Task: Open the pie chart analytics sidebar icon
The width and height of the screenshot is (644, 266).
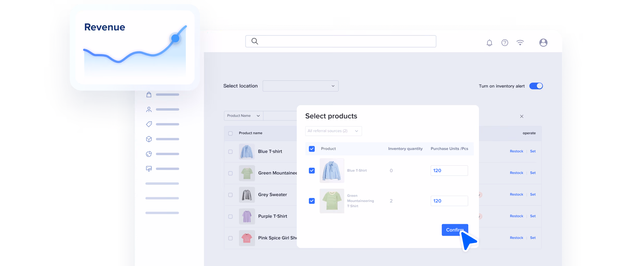Action: 149,154
